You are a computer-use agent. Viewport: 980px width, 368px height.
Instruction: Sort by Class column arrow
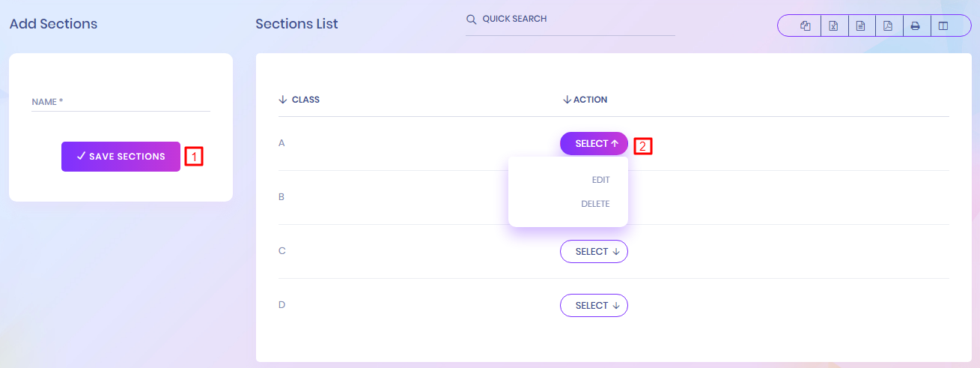[x=283, y=100]
